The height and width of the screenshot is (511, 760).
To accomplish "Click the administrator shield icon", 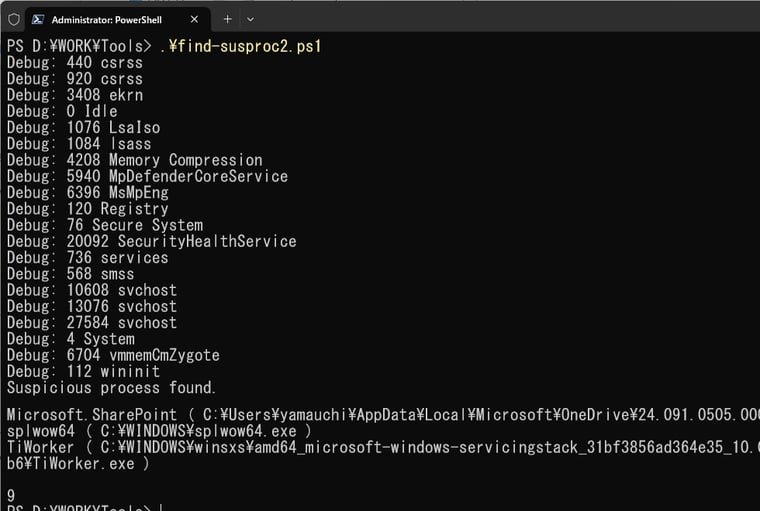I will coord(14,19).
